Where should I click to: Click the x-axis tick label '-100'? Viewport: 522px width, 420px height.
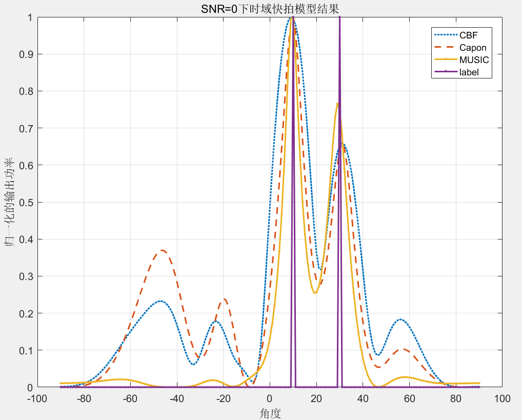coord(37,399)
